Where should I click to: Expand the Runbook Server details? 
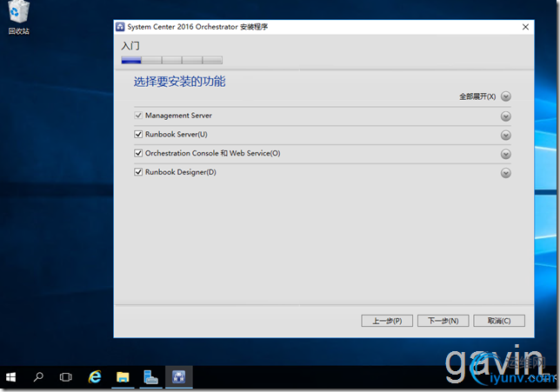click(x=506, y=136)
